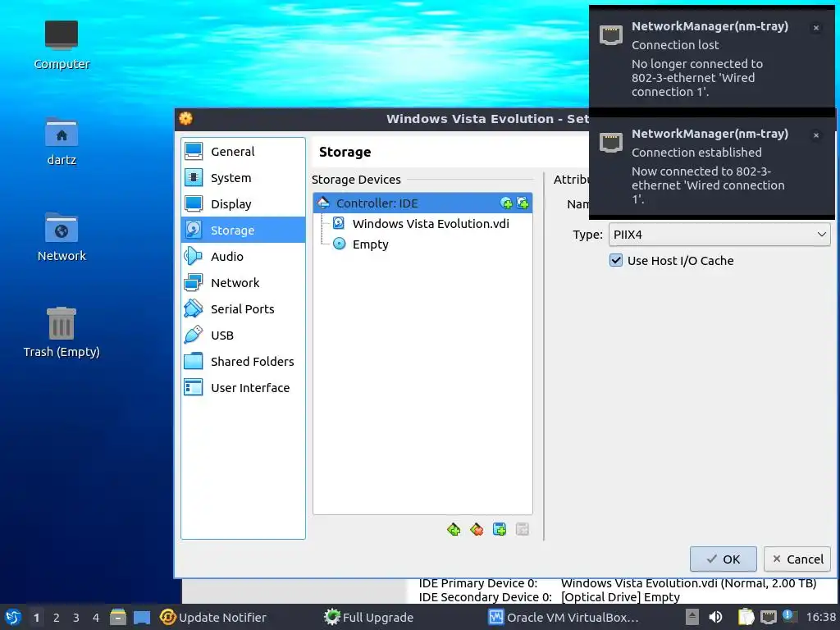
Task: Open the Network settings category
Action: pos(243,283)
